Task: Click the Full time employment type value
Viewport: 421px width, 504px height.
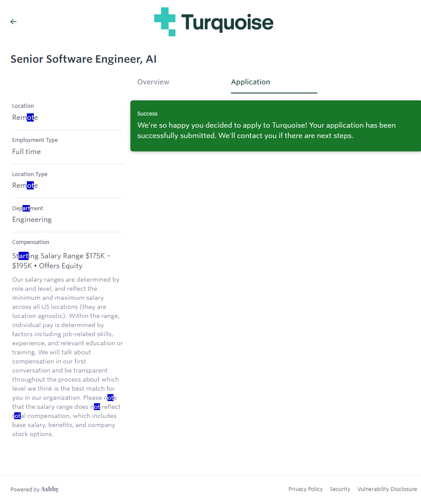Action: click(26, 152)
